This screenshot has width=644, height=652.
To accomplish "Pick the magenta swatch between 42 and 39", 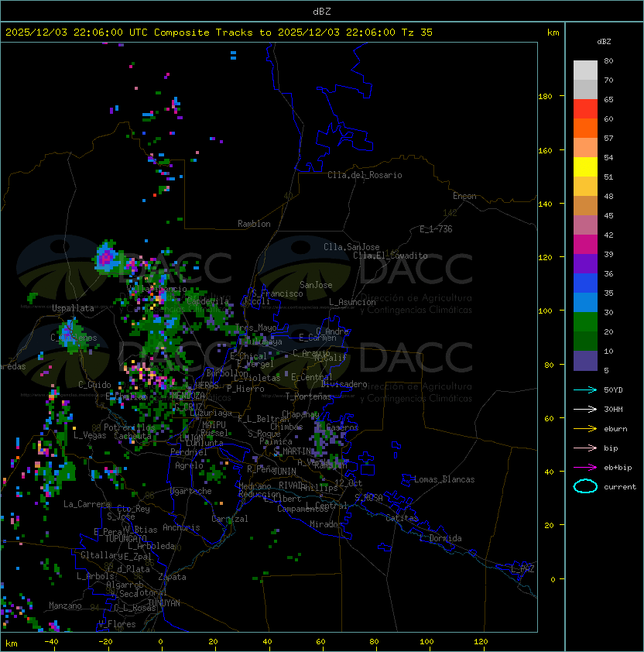I will pyautogui.click(x=585, y=245).
